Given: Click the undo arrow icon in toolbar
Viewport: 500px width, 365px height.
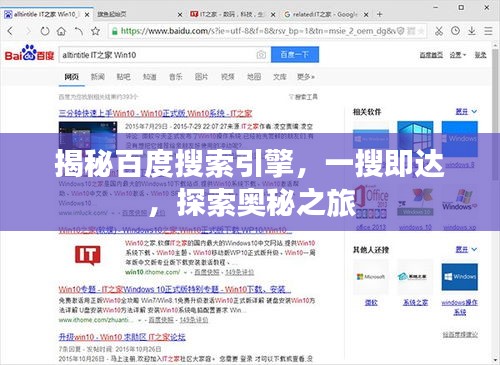Looking at the screenshot, I should [79, 31].
